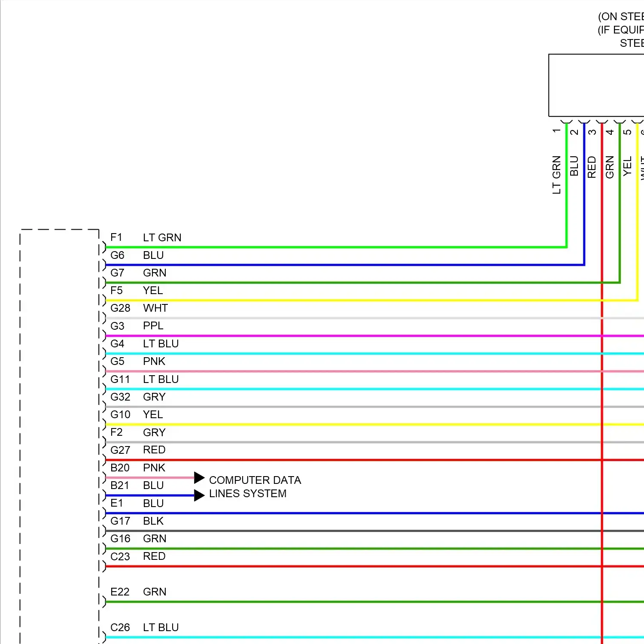
Task: Click the F1 pin label
Action: pyautogui.click(x=116, y=237)
